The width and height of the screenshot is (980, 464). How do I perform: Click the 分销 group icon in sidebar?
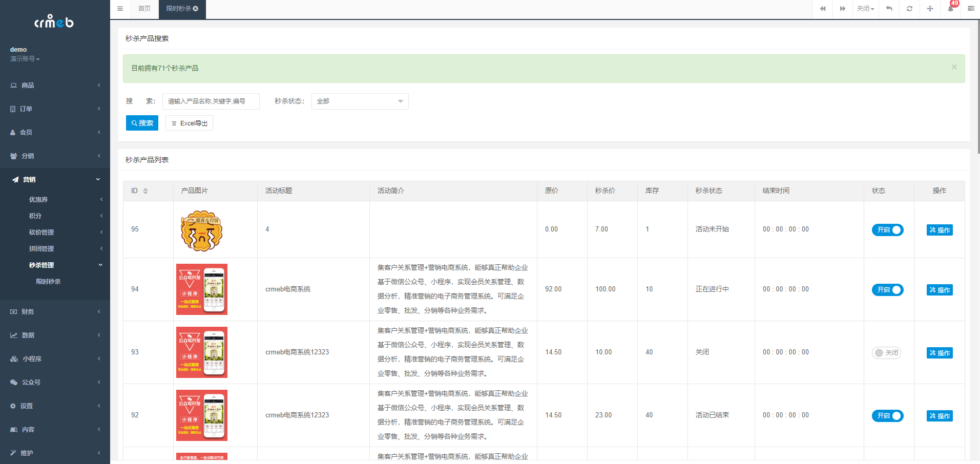13,156
